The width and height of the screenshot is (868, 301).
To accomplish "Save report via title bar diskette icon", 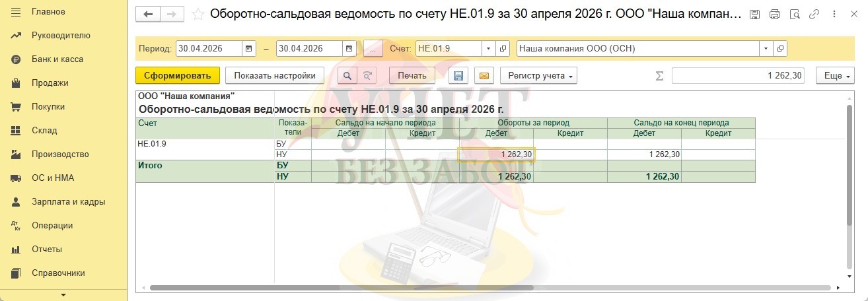I will click(x=754, y=14).
